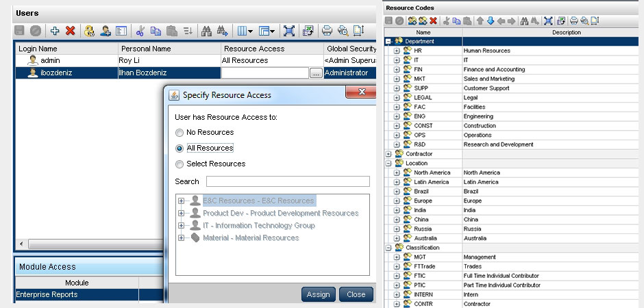
Task: Click the printer icon in Users toolbar
Action: coord(327,31)
